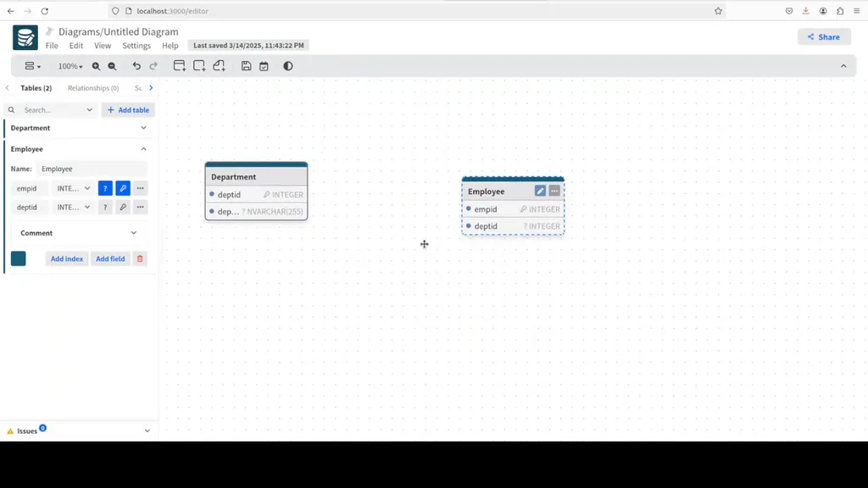Delete the Employee table with trash icon
Screen dimensions: 868x488
point(140,259)
